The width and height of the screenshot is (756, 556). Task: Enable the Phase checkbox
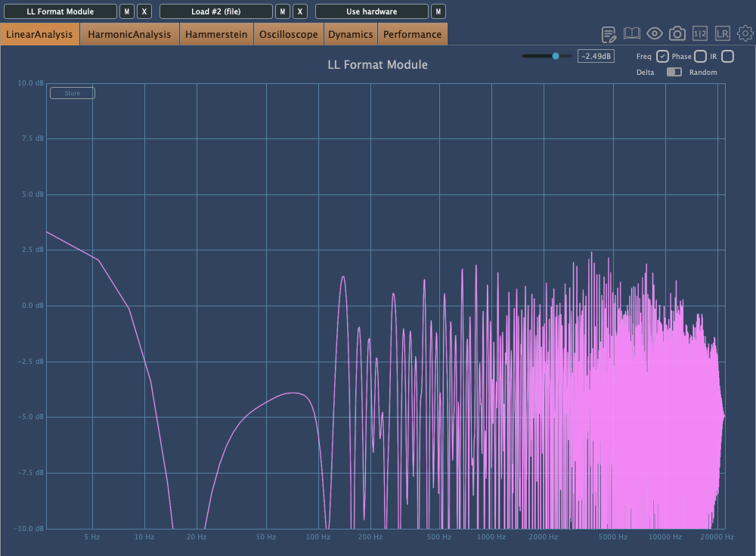(x=700, y=56)
